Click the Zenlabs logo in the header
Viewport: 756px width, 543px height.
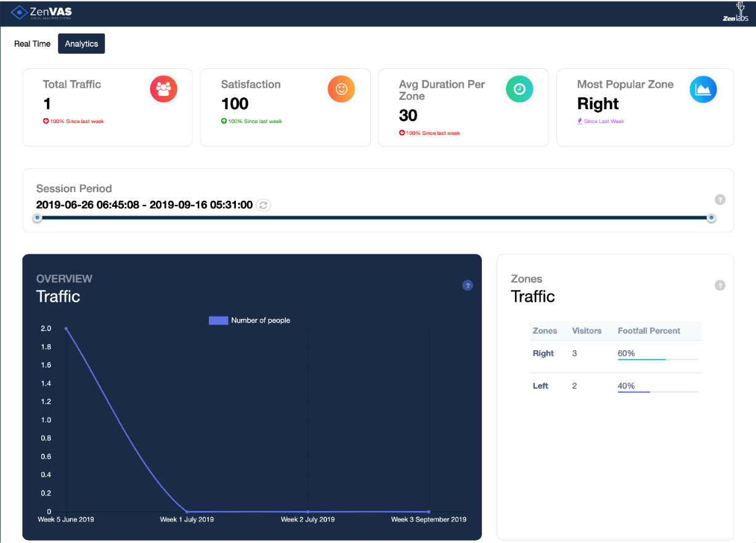pyautogui.click(x=737, y=13)
